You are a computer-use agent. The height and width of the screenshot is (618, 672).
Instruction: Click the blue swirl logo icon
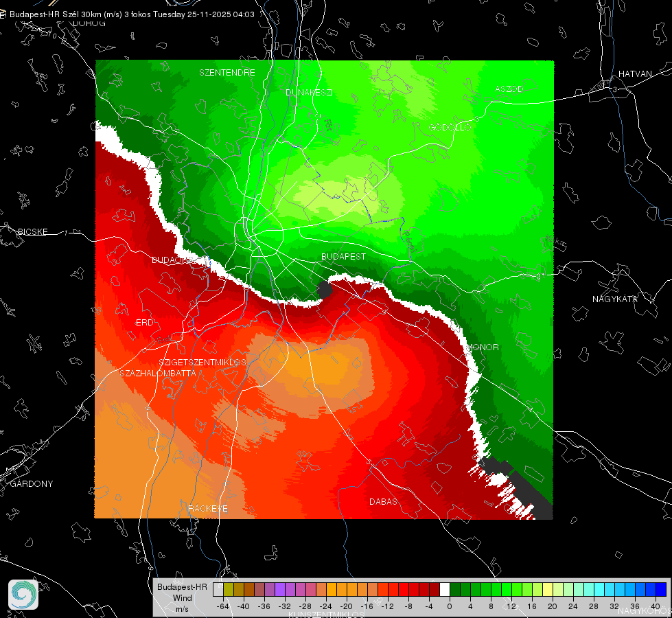click(23, 595)
